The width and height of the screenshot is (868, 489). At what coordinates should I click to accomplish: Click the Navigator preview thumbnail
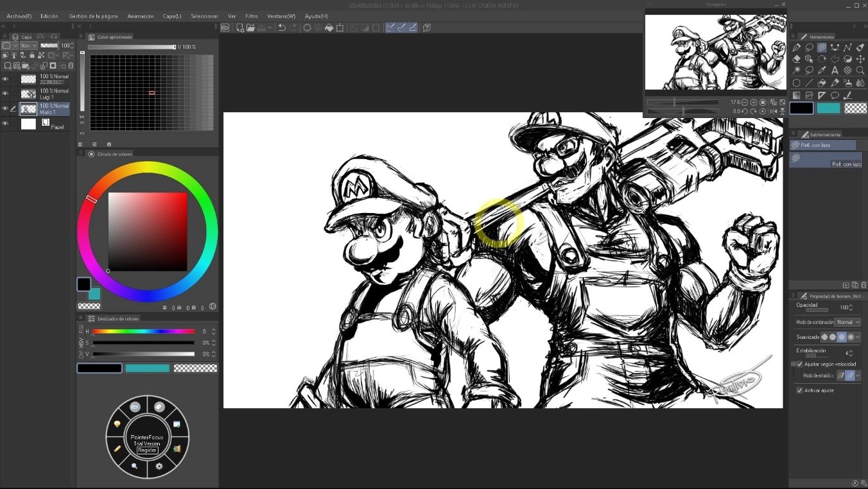(x=716, y=52)
